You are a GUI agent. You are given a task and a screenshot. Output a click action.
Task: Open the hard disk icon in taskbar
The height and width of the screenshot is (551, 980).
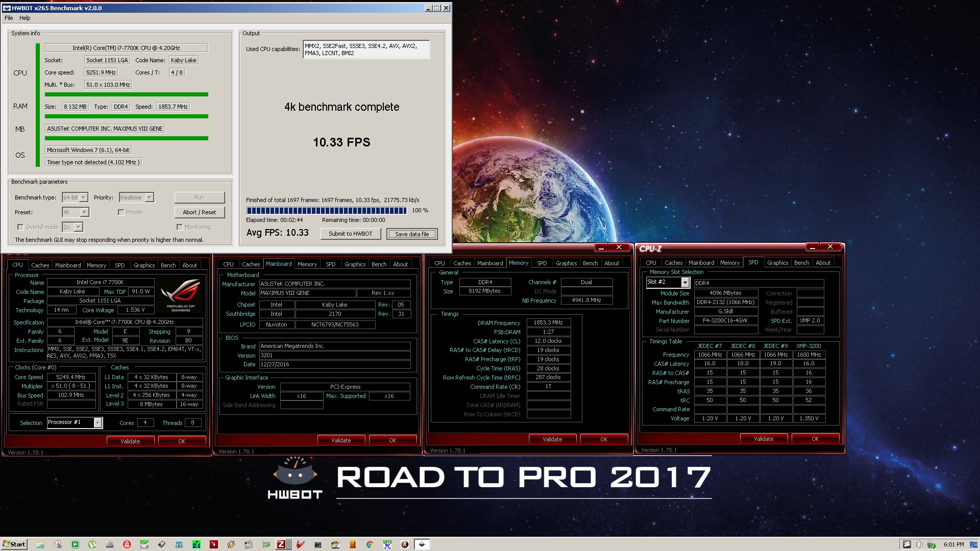[162, 544]
